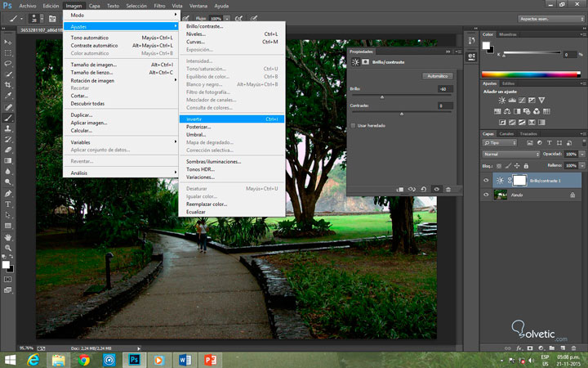The image size is (588, 368).
Task: Select the Dodge tool
Action: (x=8, y=182)
